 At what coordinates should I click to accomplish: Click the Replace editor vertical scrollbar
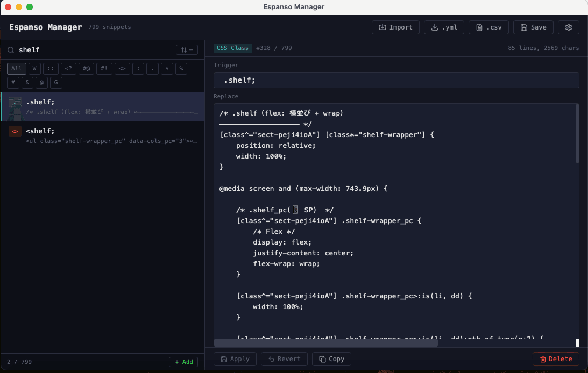[577, 135]
